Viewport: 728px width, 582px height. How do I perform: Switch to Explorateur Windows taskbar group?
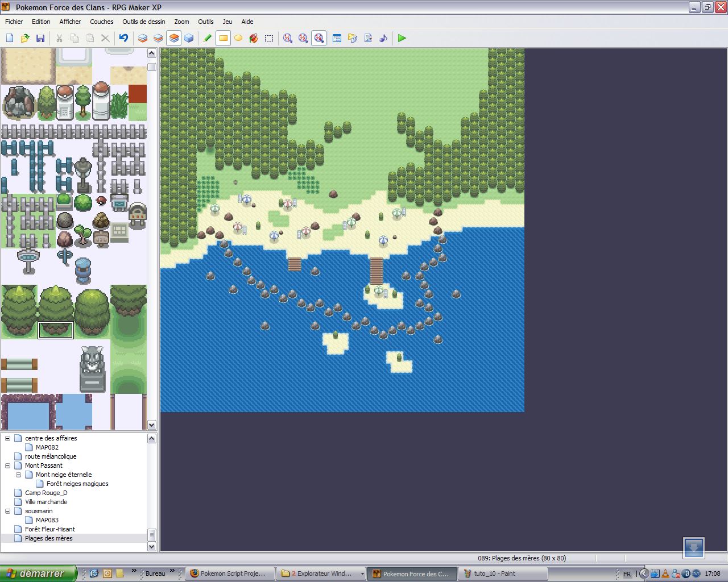[x=321, y=573]
